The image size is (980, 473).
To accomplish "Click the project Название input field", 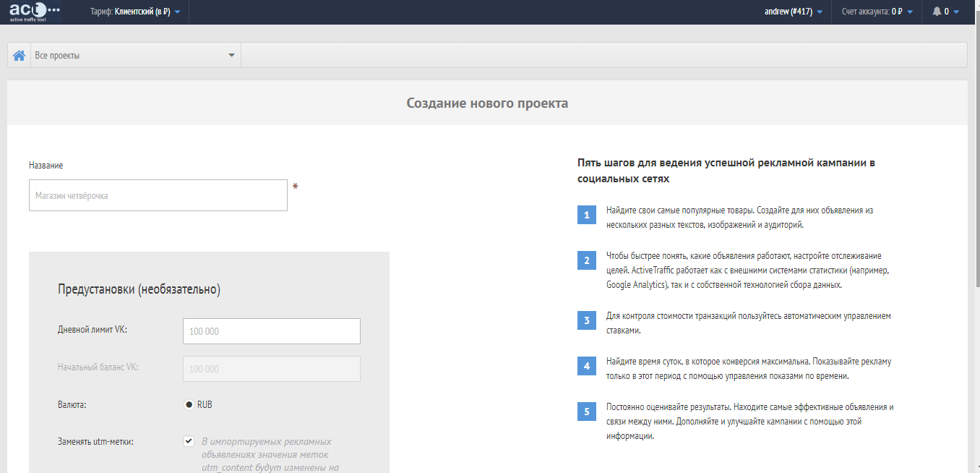I will coord(158,196).
